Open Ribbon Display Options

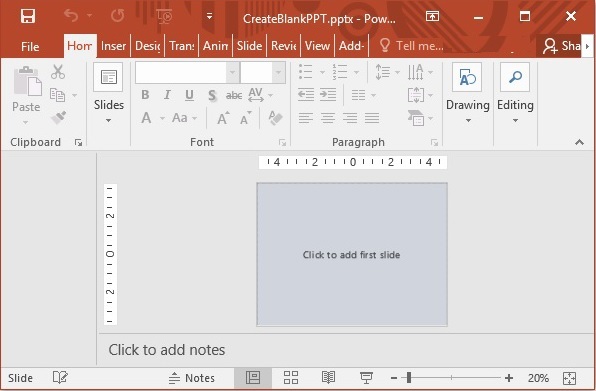point(432,16)
